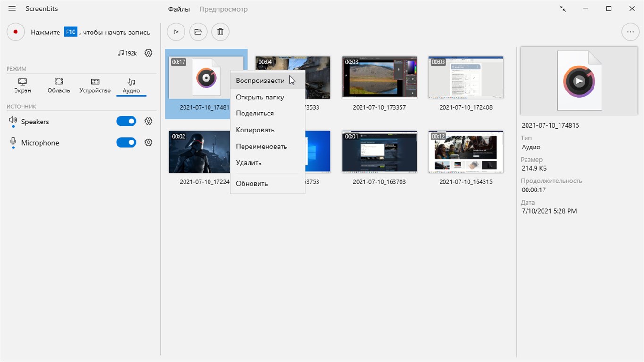The image size is (644, 362).
Task: Click the trash delete toolbar icon
Action: tap(220, 32)
